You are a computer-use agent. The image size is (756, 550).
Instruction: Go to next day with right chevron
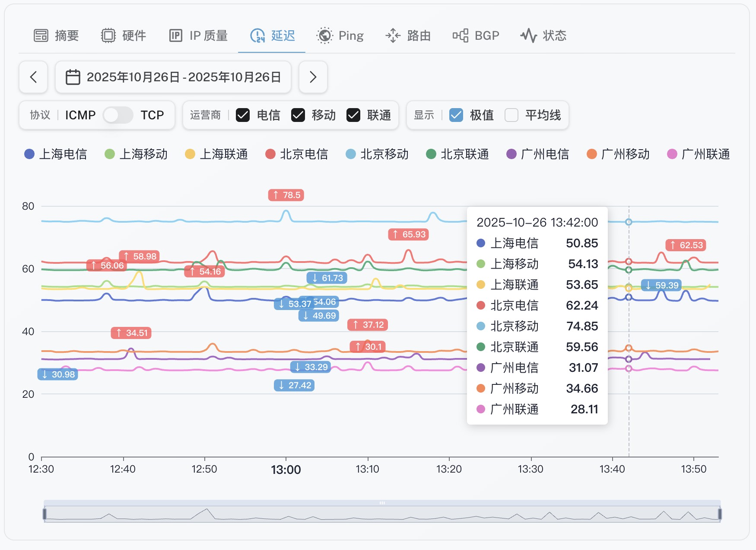point(313,77)
